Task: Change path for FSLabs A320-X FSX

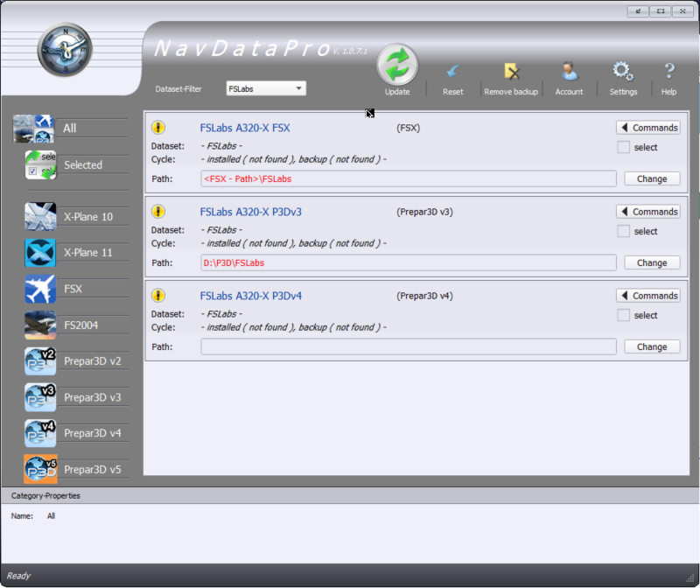Action: coord(652,178)
